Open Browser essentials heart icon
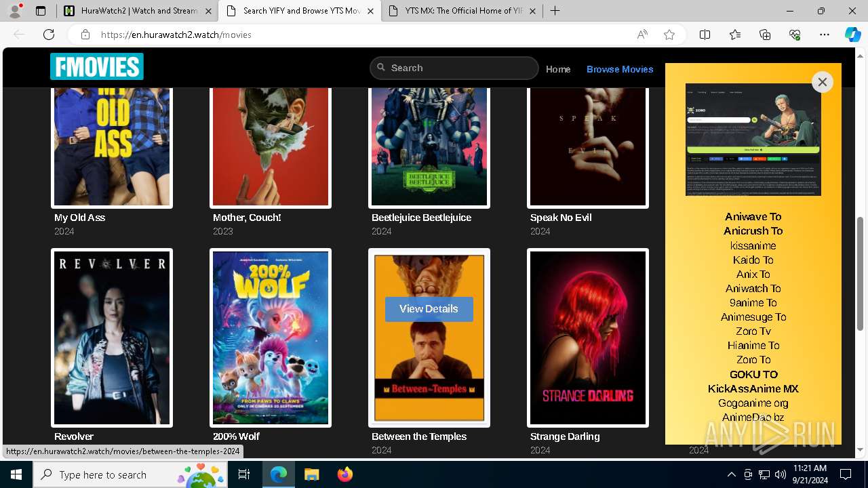868x488 pixels. coord(795,35)
